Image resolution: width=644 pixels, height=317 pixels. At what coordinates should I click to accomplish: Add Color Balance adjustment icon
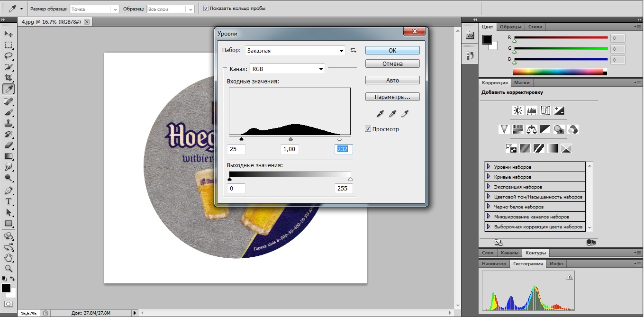click(532, 129)
